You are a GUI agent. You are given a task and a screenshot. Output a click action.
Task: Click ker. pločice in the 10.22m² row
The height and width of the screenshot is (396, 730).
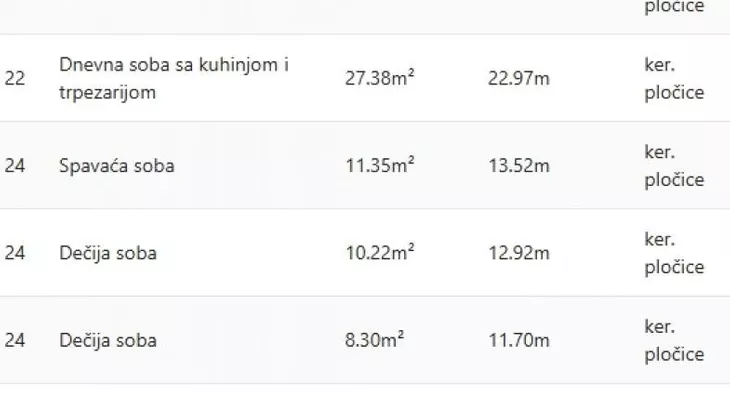click(674, 253)
